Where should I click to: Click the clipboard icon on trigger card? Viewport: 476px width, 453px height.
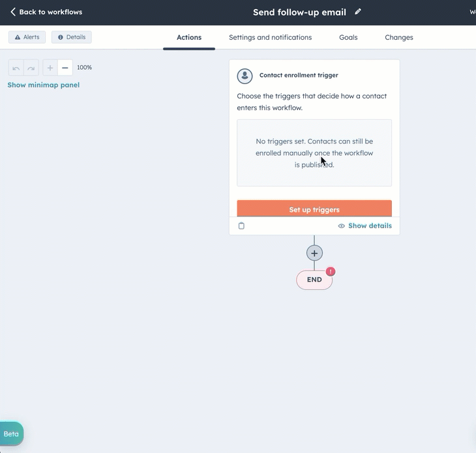(x=241, y=226)
